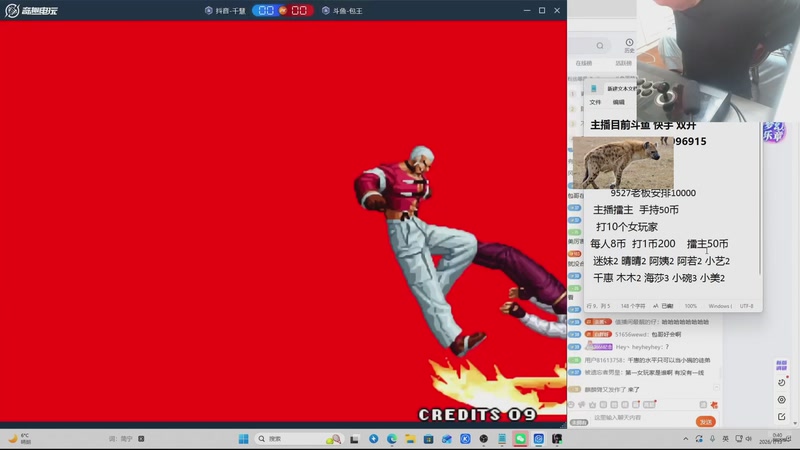Click the scroll down arrow at the panel's bottom right

point(795,423)
